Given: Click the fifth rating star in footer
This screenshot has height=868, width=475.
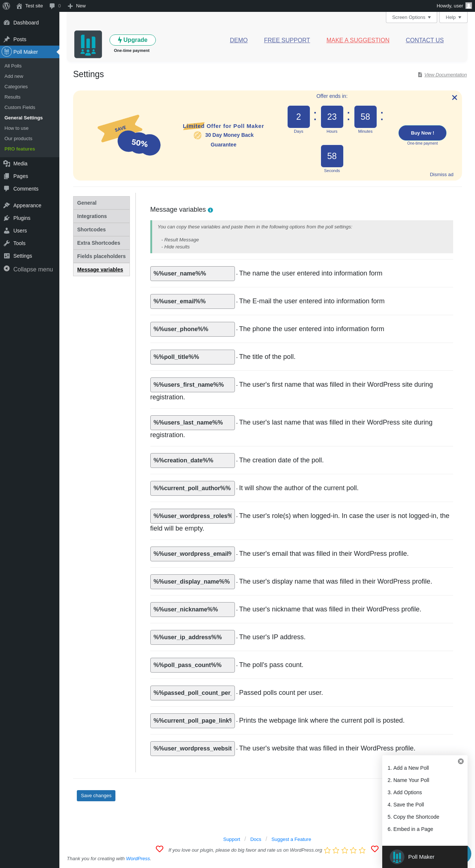Looking at the screenshot, I should pos(362,850).
